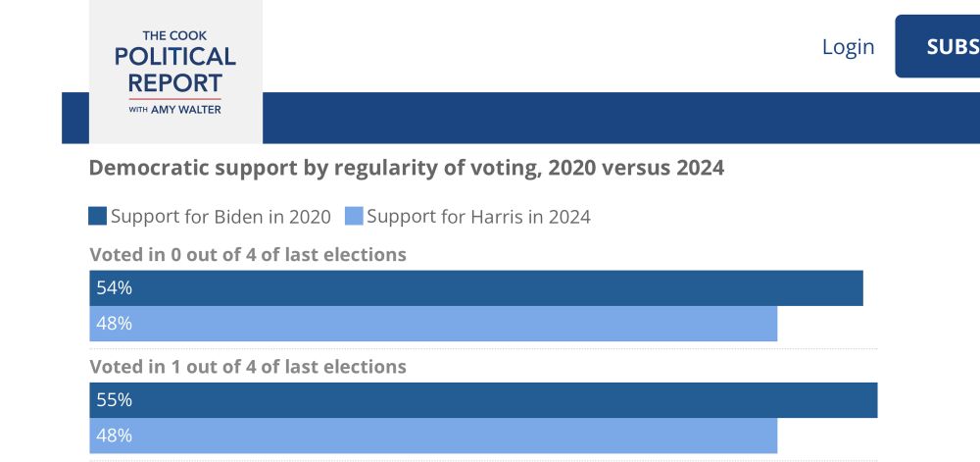Click the Voted in 0 out of 4 heading
The width and height of the screenshot is (980, 462).
pos(248,254)
